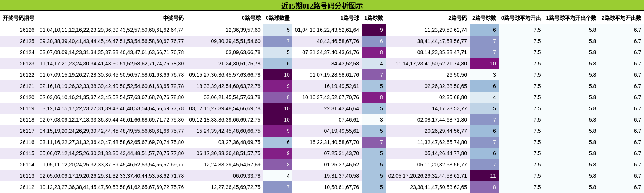Select the 2路球平均开出数 column header
The height and width of the screenshot is (193, 644).
click(x=622, y=18)
